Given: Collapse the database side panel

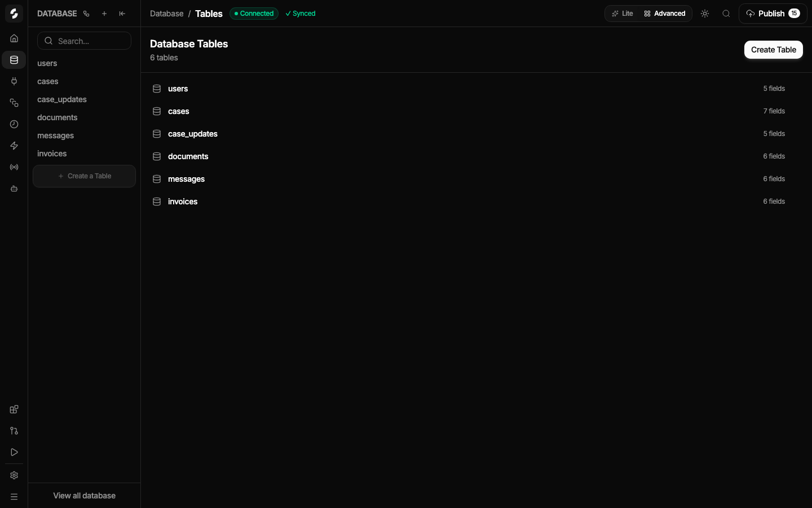Looking at the screenshot, I should [122, 14].
